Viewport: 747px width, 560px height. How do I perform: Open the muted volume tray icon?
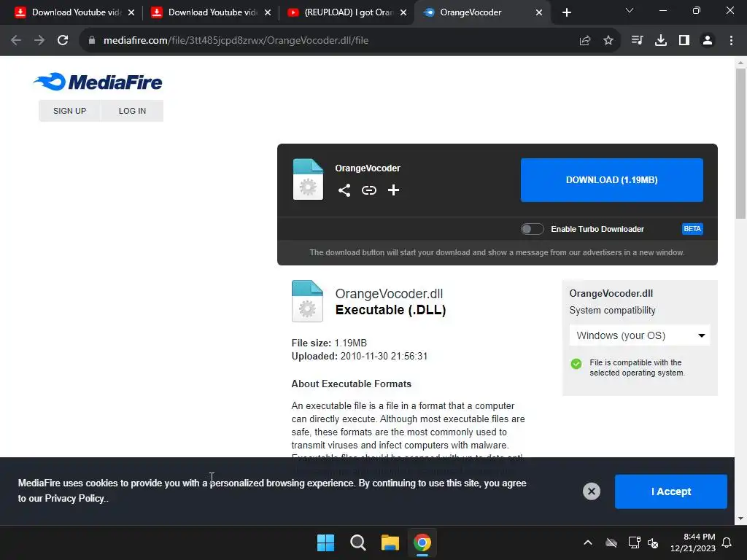653,542
